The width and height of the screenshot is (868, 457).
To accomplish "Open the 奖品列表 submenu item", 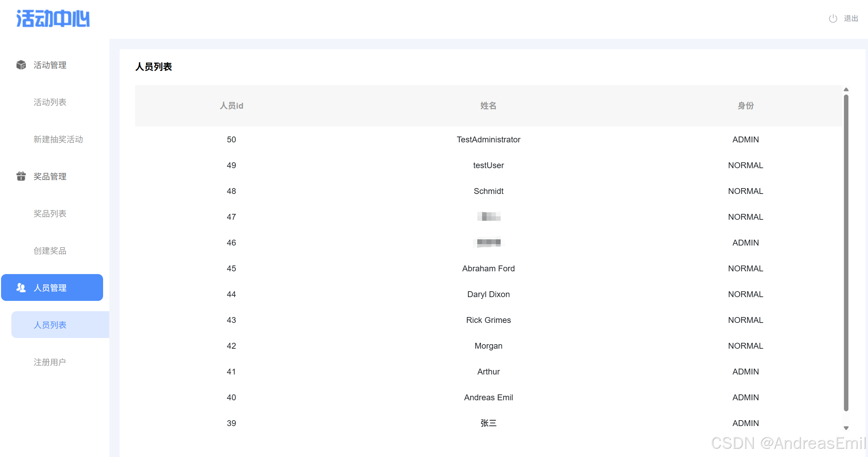I will 50,214.
